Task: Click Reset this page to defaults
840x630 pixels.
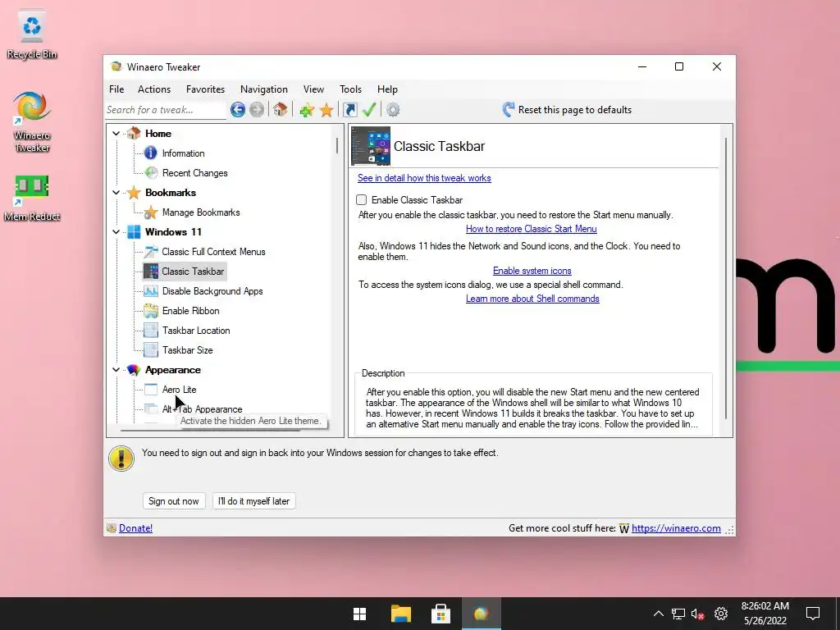Action: [x=567, y=110]
